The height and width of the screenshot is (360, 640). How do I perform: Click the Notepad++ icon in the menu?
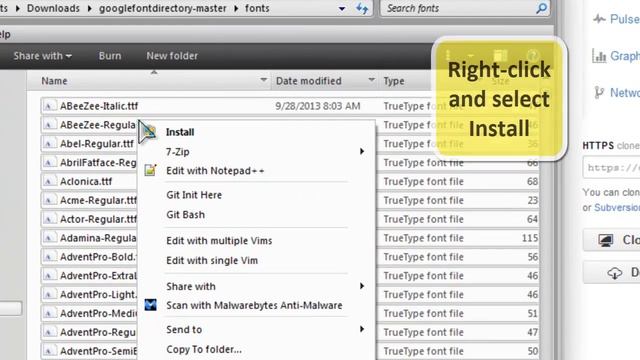(x=151, y=170)
